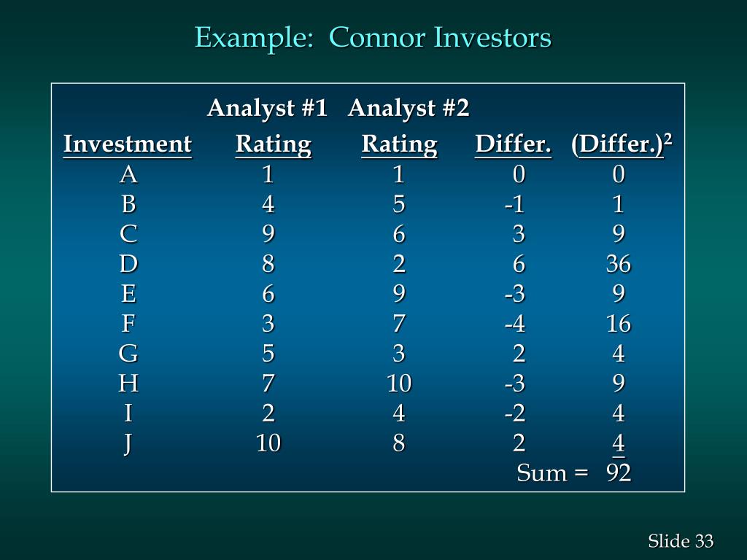Click the slide title 'Example: Connor Investors'
Viewport: 747px width, 560px height.
373,38
